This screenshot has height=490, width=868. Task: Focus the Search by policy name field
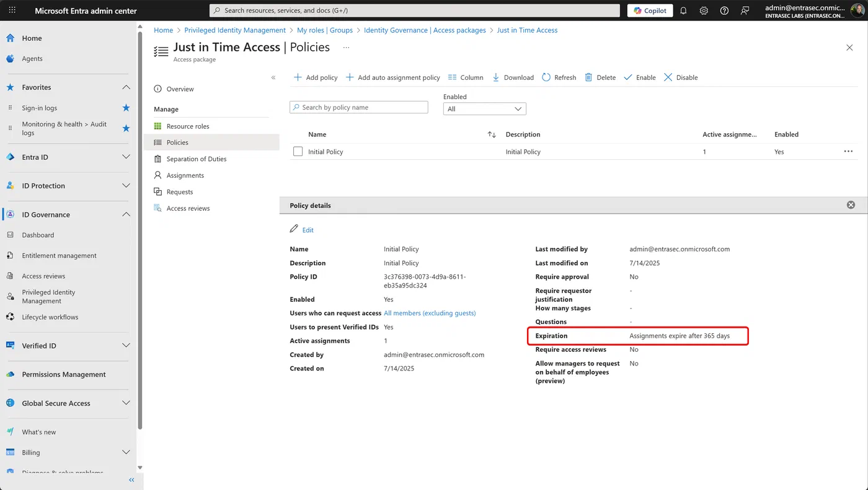[359, 108]
